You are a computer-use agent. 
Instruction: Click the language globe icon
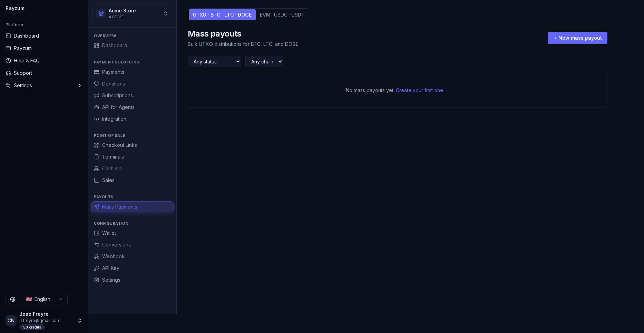13,299
